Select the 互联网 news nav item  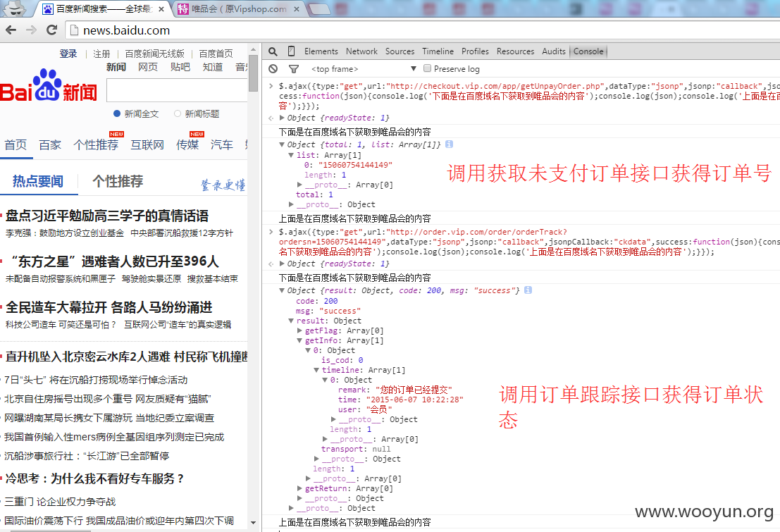point(147,145)
